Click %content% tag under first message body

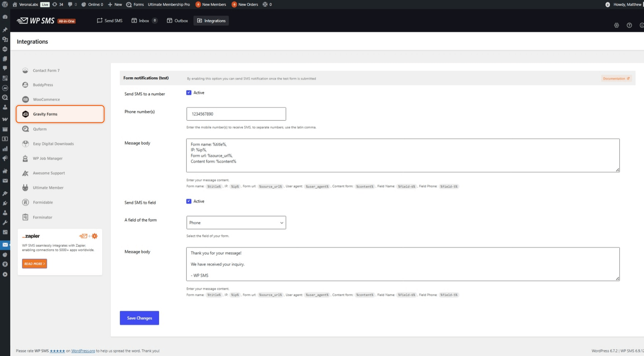coord(365,186)
